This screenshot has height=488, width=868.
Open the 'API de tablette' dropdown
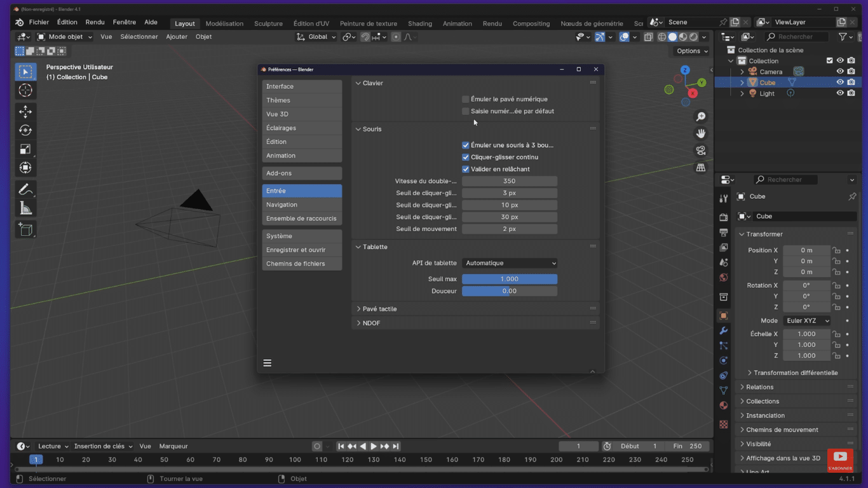510,262
